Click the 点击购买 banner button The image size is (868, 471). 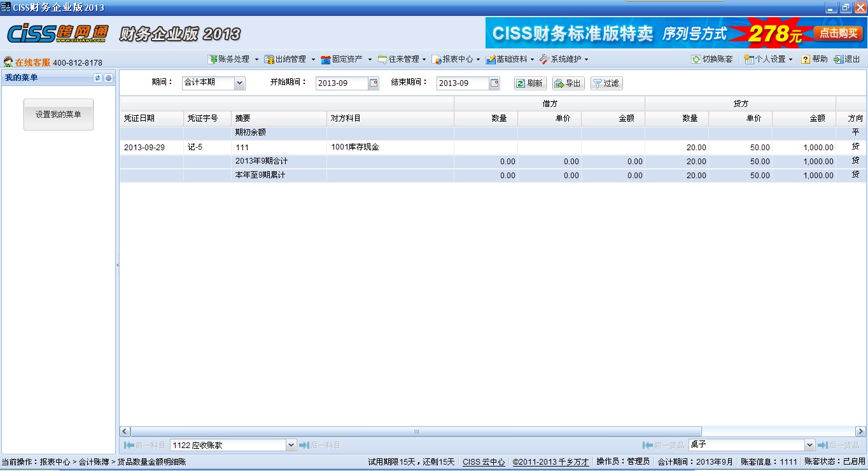(837, 33)
